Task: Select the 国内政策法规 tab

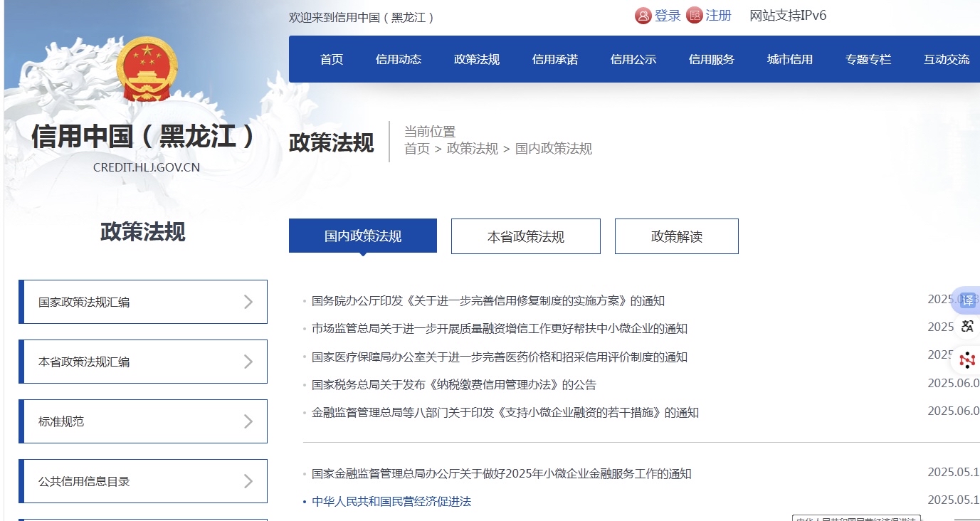Action: click(x=363, y=236)
